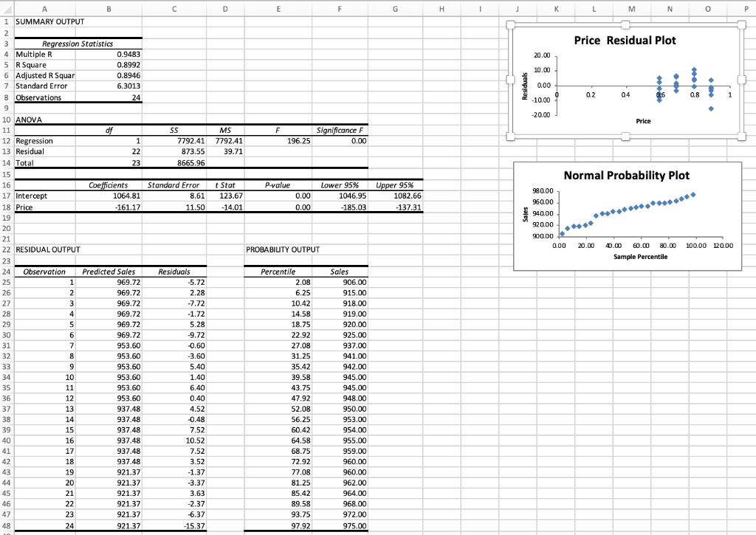Click the Price axis label of residual plot
The width and height of the screenshot is (756, 535).
click(643, 121)
